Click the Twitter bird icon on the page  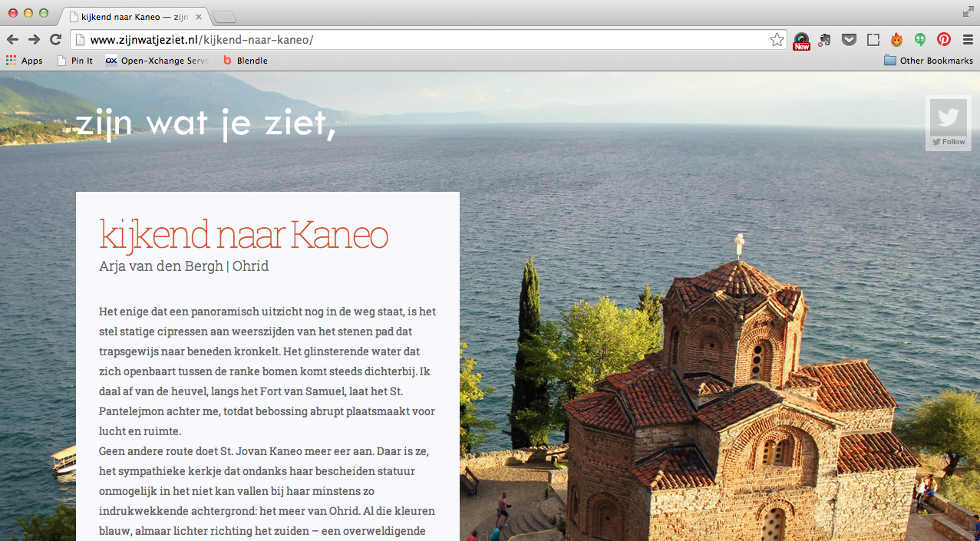[949, 117]
